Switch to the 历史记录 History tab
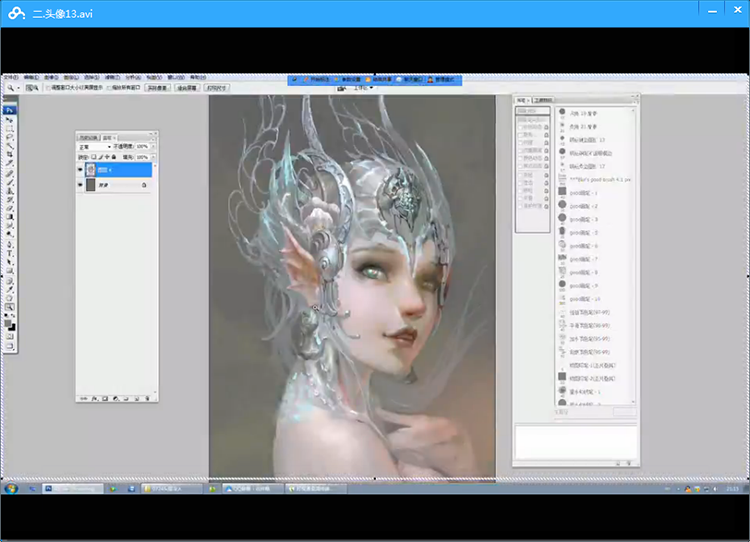Screen dimensions: 750x542 [x=89, y=138]
